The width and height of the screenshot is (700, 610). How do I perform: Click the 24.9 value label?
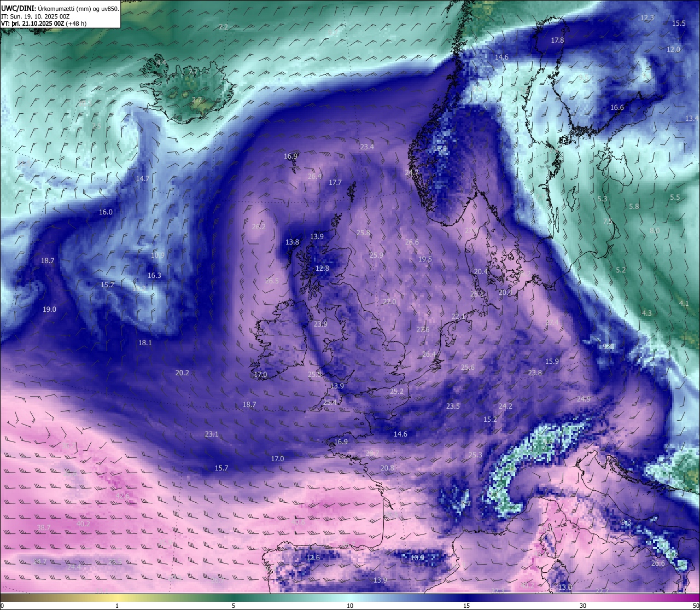click(x=584, y=399)
